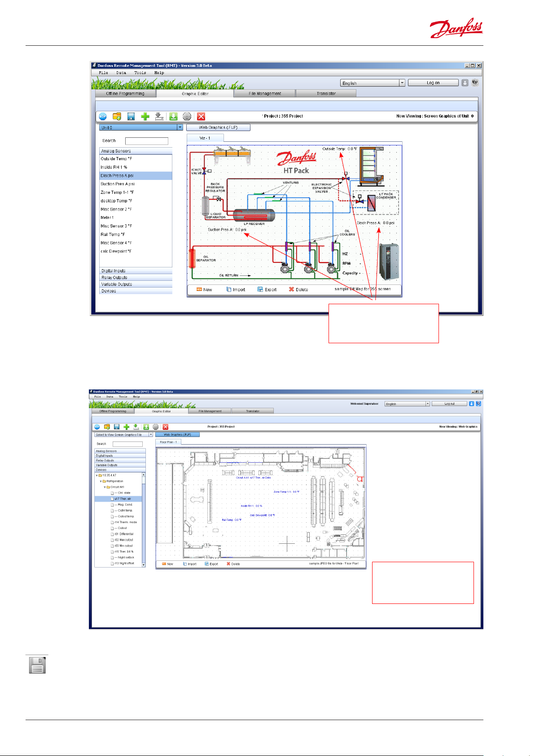This screenshot has width=535, height=756.
Task: Click the open folder icon in lower window toolbar
Action: click(107, 427)
